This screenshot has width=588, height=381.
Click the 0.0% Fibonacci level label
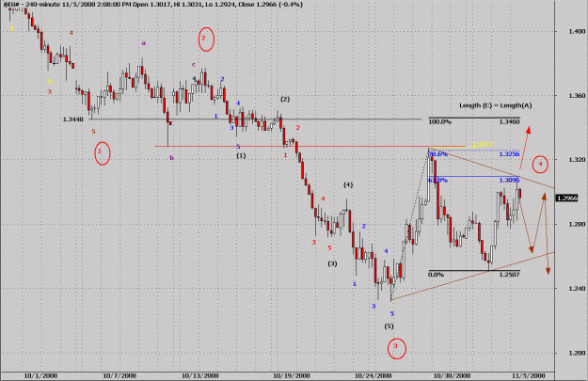pyautogui.click(x=436, y=275)
